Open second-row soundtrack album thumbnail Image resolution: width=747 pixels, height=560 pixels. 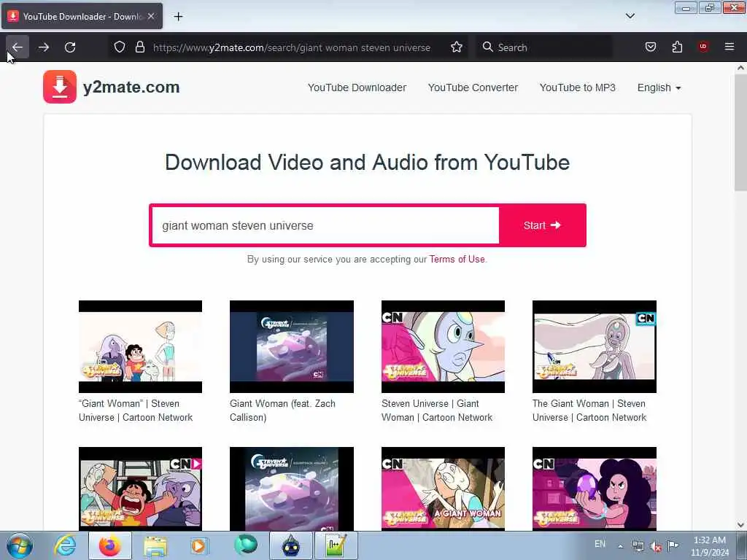pos(292,489)
